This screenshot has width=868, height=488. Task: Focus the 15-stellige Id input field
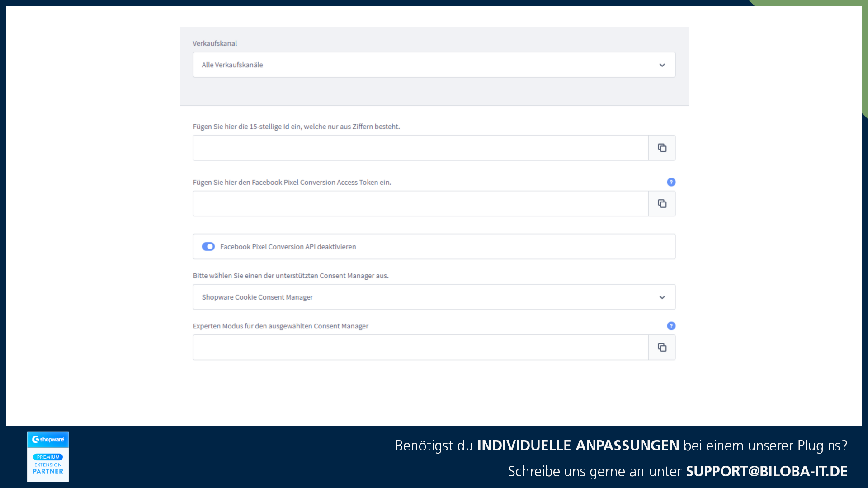pyautogui.click(x=420, y=148)
